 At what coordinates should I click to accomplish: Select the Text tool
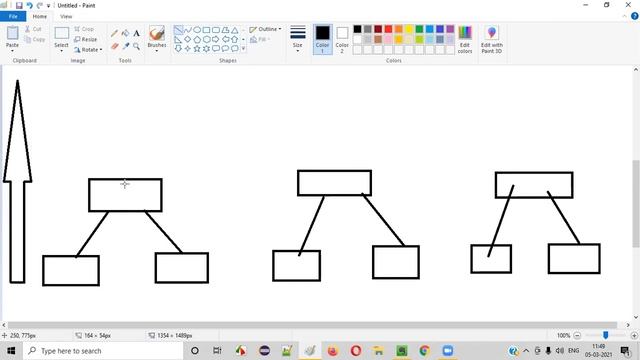pos(136,33)
